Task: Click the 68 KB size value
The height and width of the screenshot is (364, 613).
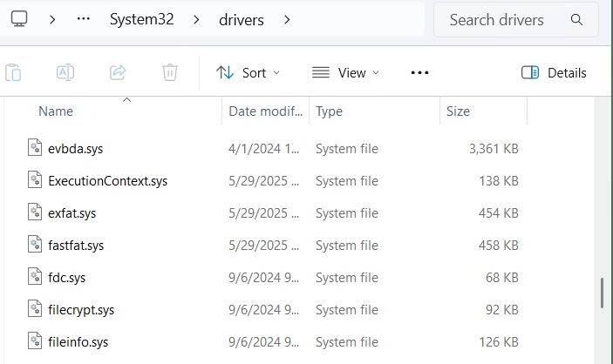Action: (x=502, y=278)
